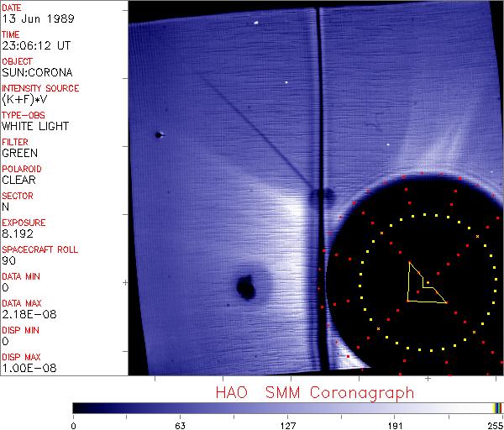Click the 191 tick label under the color bar

click(395, 424)
